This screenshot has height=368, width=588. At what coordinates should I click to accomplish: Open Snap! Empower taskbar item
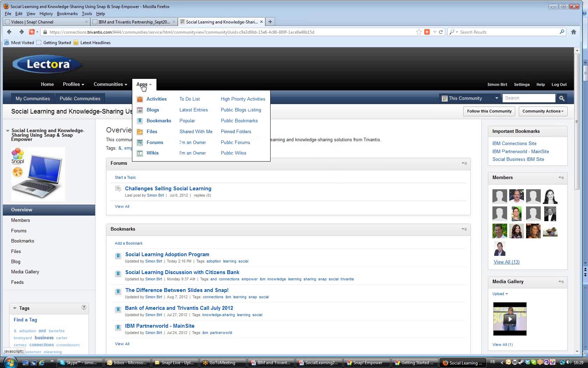click(x=367, y=363)
